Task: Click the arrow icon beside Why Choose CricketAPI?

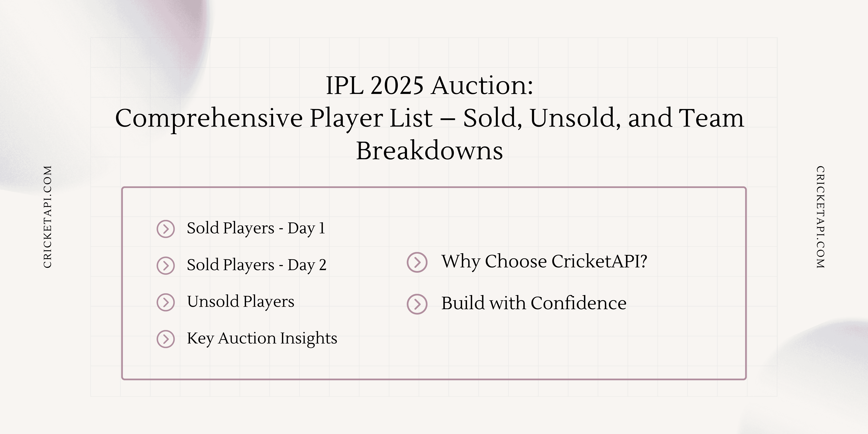Action: [x=417, y=262]
